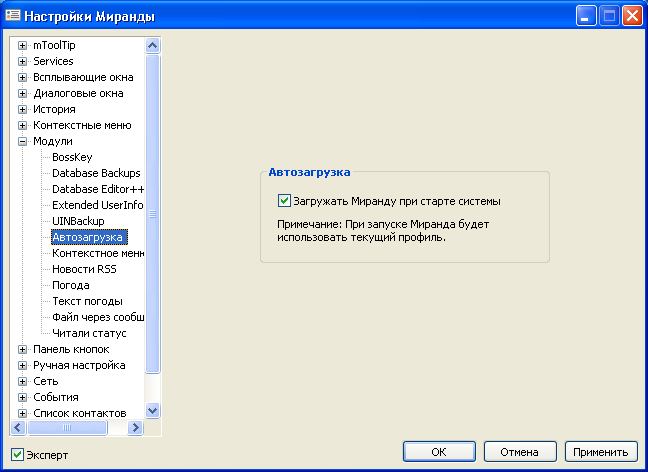This screenshot has width=648, height=472.
Task: Select Список контактов label
Action: pos(79,414)
